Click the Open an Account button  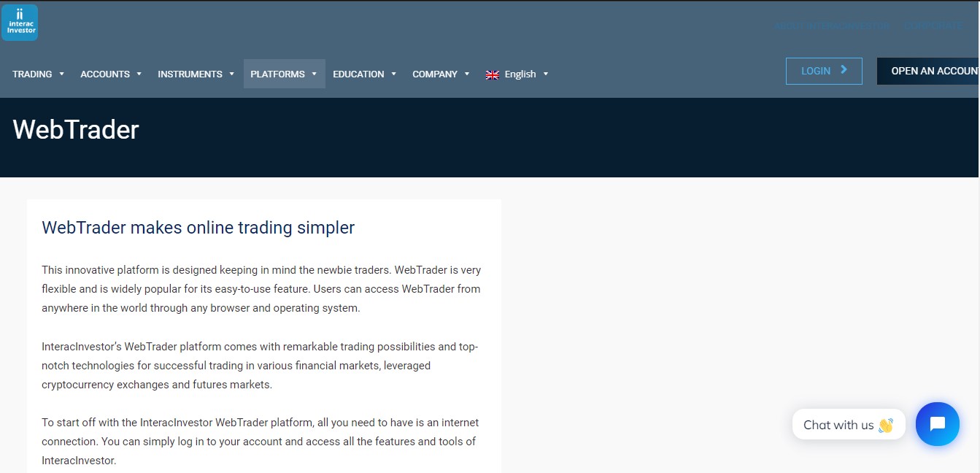928,71
